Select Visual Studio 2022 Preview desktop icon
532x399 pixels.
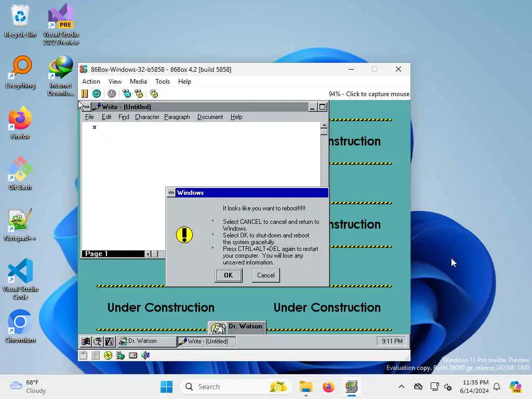(x=61, y=24)
